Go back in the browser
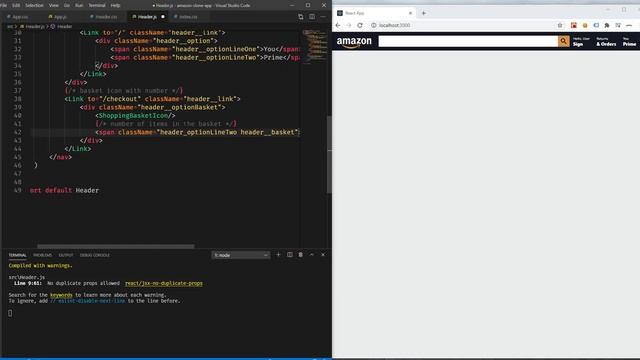The width and height of the screenshot is (640, 360). click(x=338, y=25)
